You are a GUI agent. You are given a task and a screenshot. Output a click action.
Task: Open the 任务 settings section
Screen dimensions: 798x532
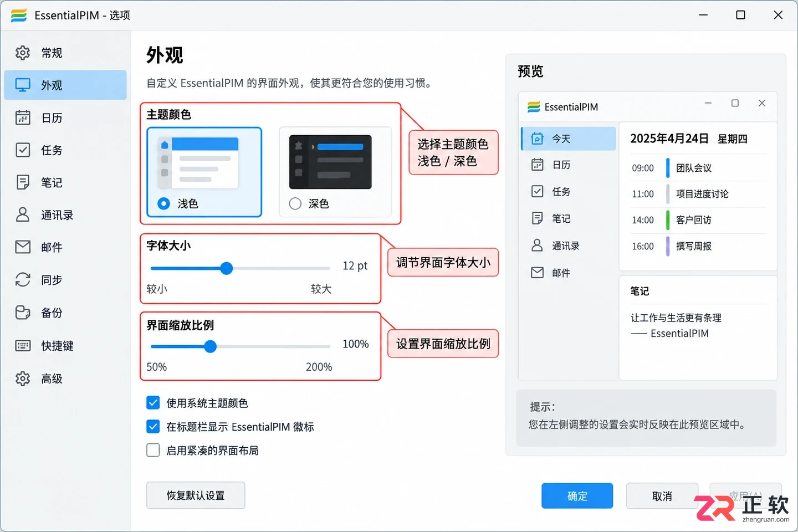click(x=65, y=150)
